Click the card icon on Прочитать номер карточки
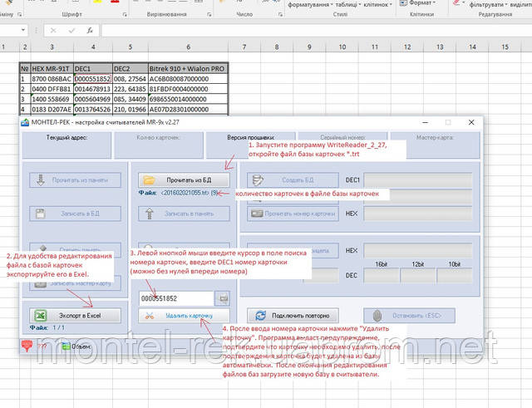532x408 pixels. [x=257, y=214]
